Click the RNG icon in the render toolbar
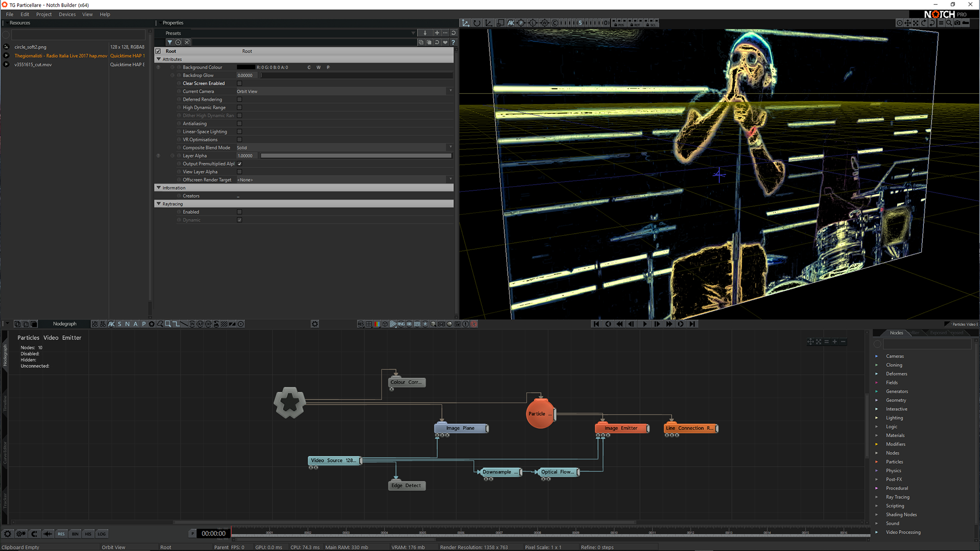This screenshot has height=551, width=980. (x=401, y=324)
